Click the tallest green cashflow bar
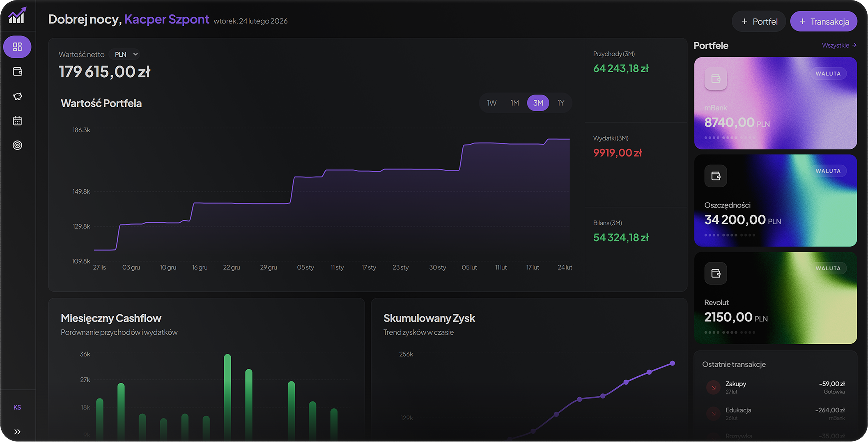This screenshot has height=442, width=868. pos(227,397)
